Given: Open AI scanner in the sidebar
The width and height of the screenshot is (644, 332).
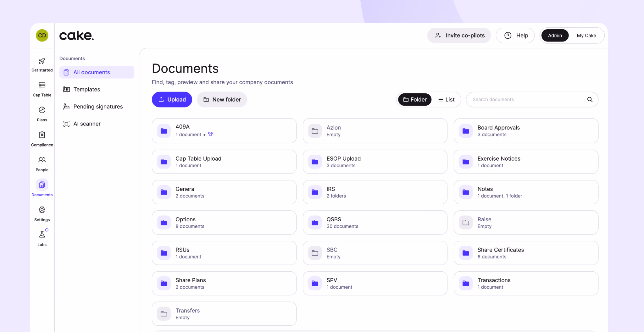Looking at the screenshot, I should pos(97,124).
